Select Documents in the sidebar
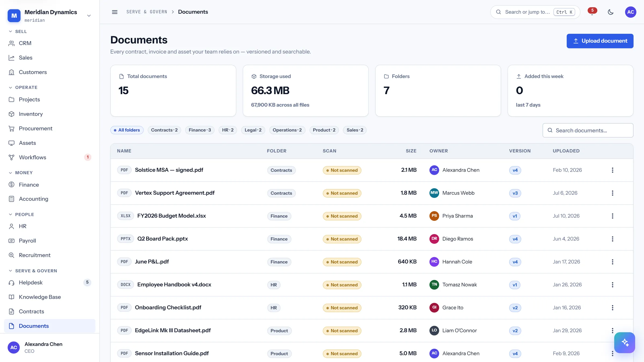This screenshot has height=362, width=644. pyautogui.click(x=50, y=326)
